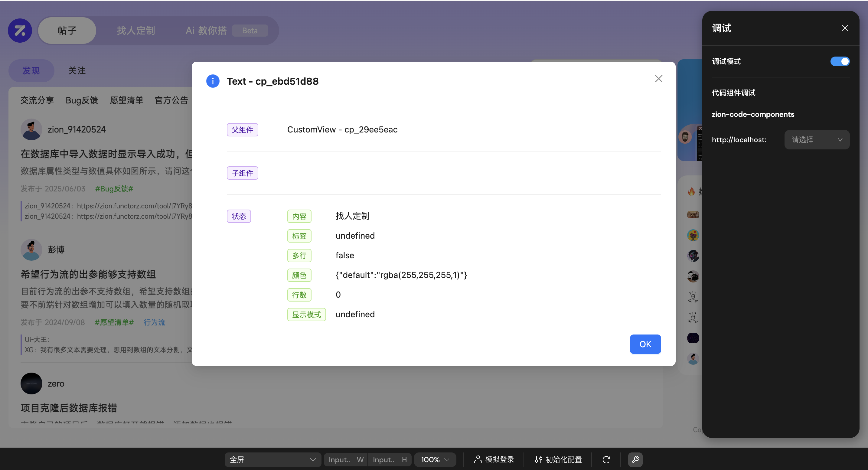Click the 行数 property tag
Viewport: 868px width, 470px height.
[x=299, y=295]
